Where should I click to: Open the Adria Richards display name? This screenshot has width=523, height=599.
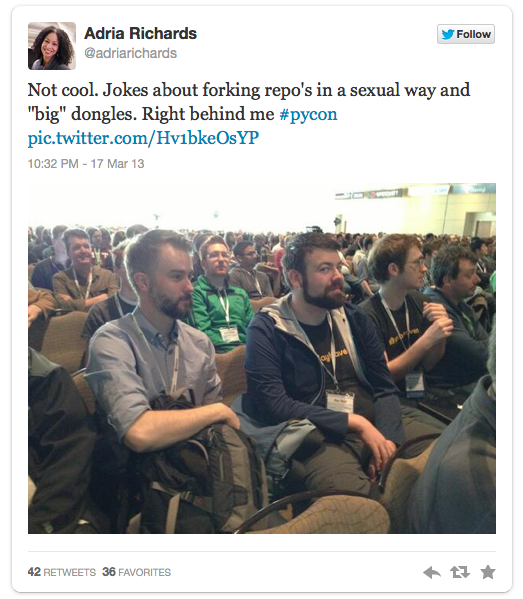coord(140,33)
